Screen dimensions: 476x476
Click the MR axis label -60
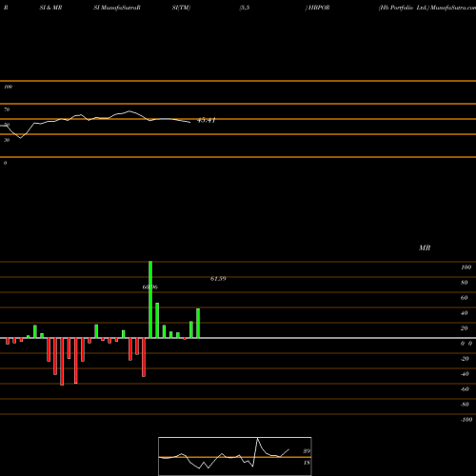(465, 389)
